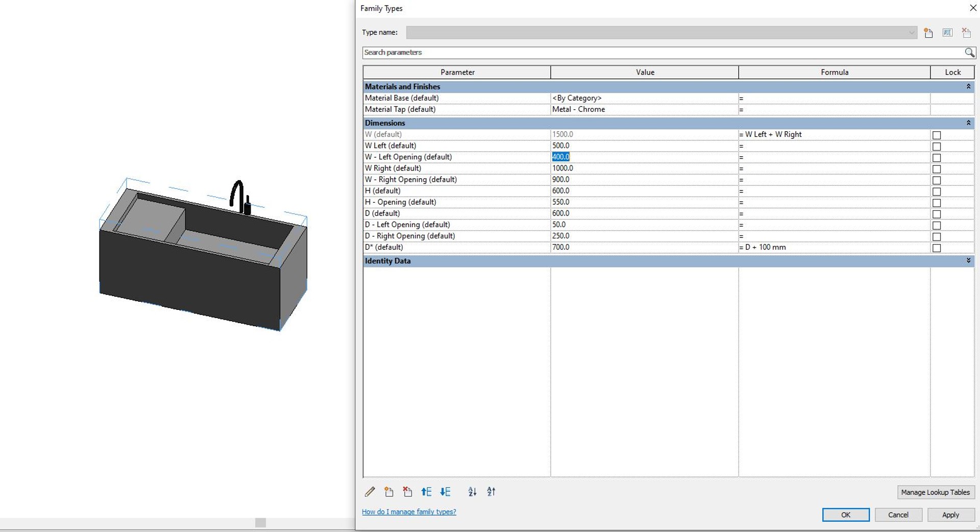Screen dimensions: 980x532
Task: Click the D* formula D + 100 mm
Action: pos(766,247)
